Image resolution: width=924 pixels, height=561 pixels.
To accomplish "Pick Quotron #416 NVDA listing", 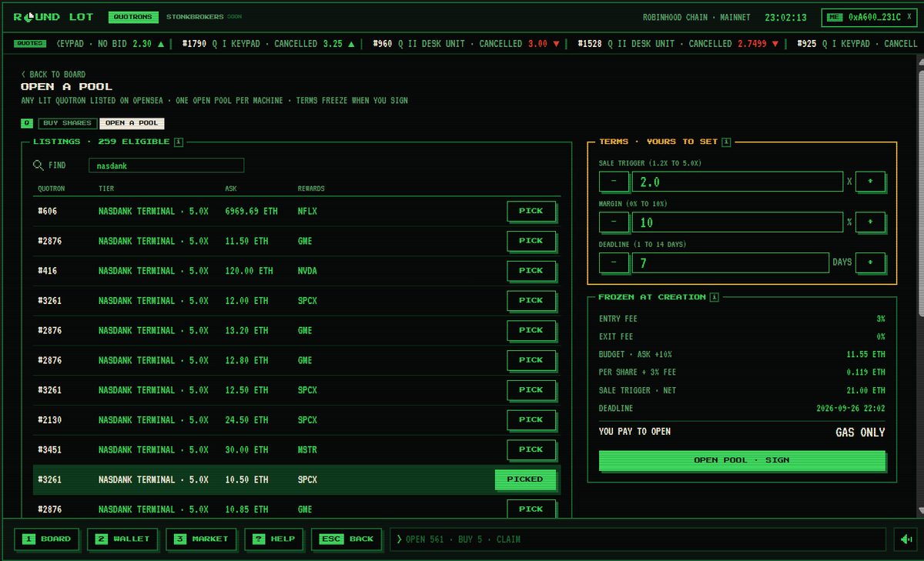I will click(531, 271).
